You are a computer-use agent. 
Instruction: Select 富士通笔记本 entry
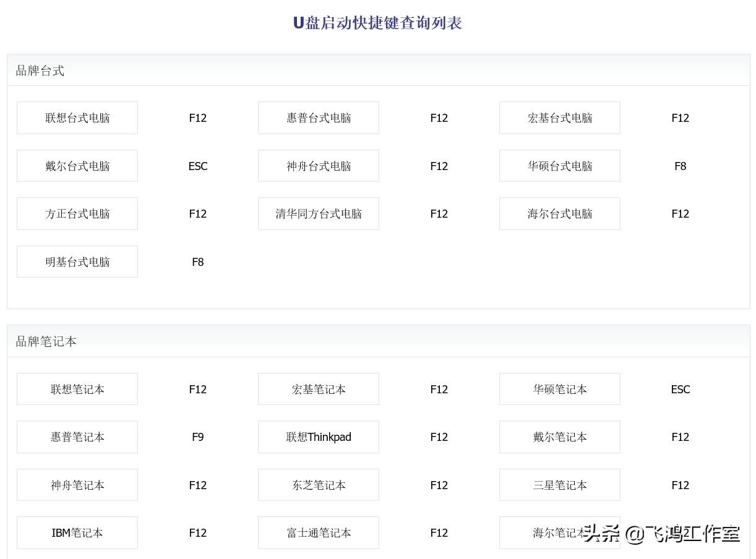point(318,532)
